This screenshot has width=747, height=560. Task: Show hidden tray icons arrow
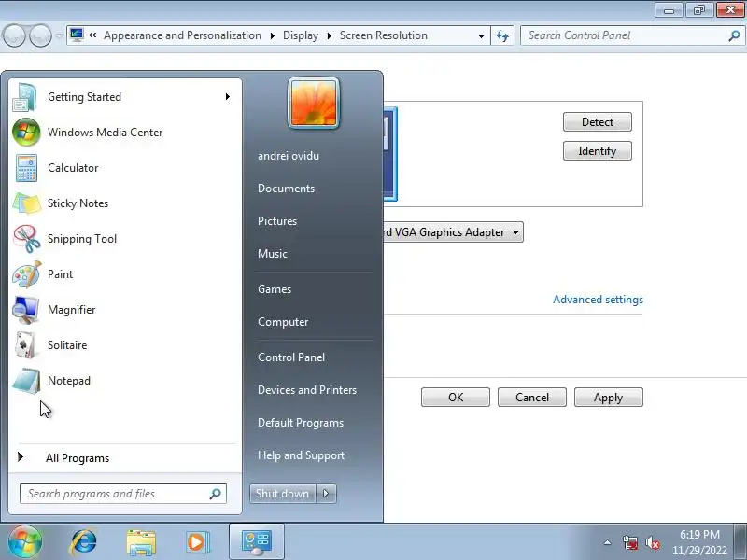coord(608,542)
